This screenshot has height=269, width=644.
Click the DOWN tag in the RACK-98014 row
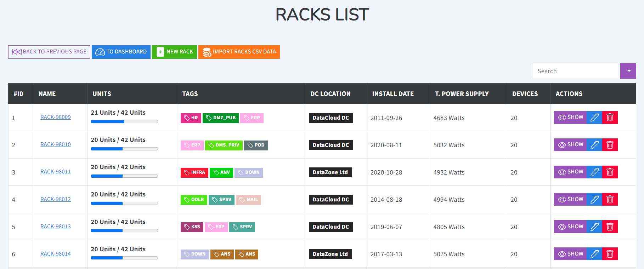coord(195,254)
